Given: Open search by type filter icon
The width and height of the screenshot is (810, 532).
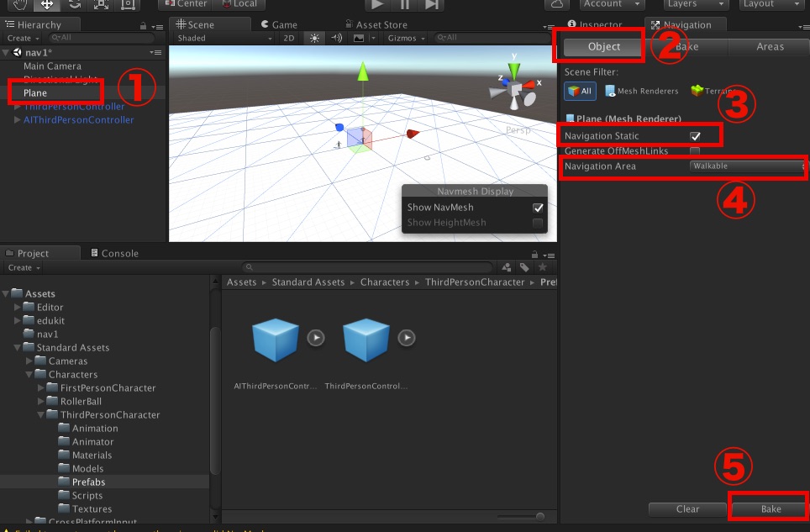Looking at the screenshot, I should [x=506, y=267].
